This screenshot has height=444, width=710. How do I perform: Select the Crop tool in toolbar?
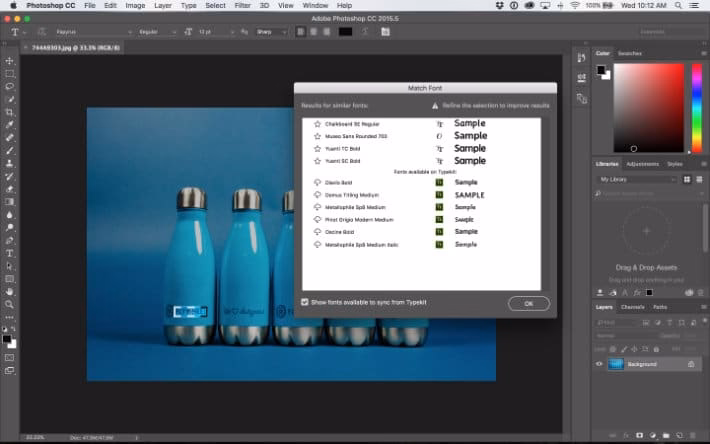(x=10, y=112)
